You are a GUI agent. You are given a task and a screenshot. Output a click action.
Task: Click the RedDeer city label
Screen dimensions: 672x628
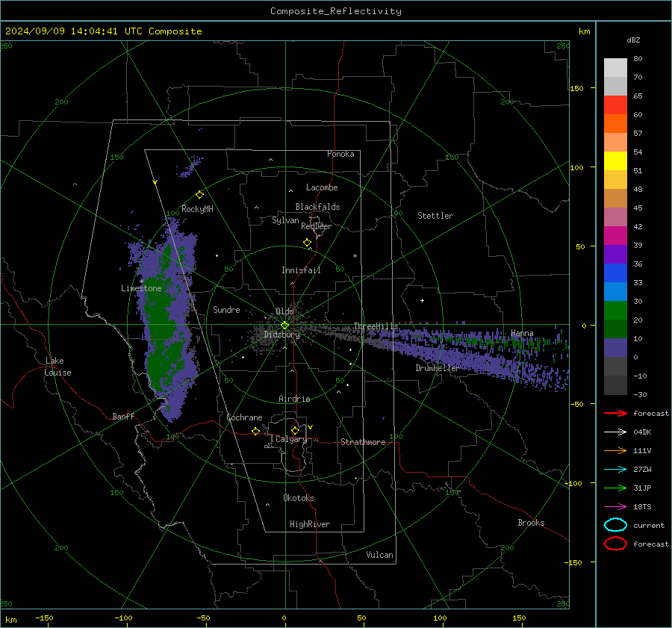click(x=317, y=226)
